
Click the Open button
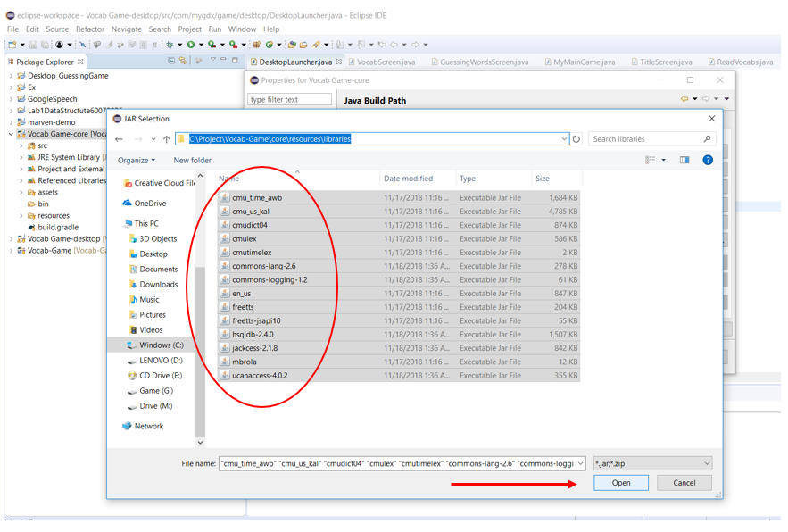tap(621, 483)
